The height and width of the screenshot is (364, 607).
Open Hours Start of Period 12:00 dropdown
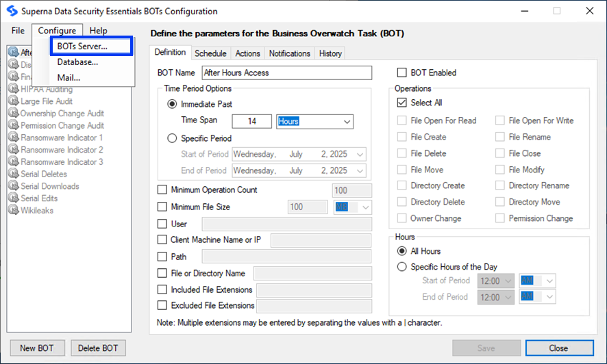click(x=496, y=281)
